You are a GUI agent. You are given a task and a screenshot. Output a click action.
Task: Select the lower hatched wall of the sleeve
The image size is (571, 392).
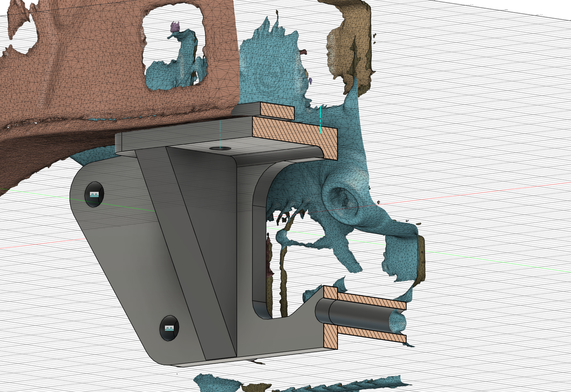tap(371, 334)
